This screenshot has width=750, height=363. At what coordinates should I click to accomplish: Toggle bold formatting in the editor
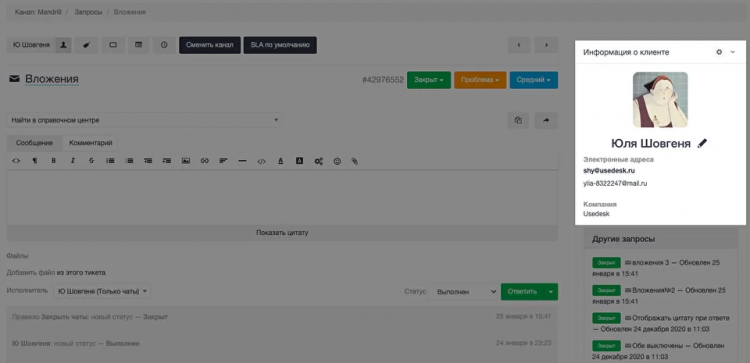point(54,161)
